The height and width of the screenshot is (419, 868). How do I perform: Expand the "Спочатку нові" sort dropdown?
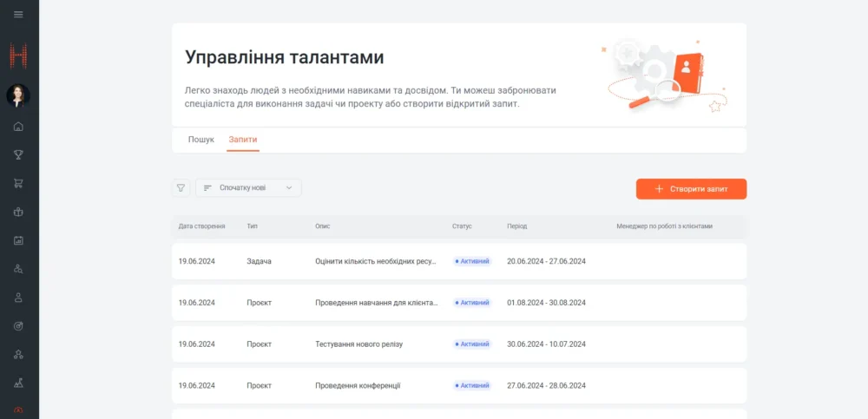(x=248, y=188)
